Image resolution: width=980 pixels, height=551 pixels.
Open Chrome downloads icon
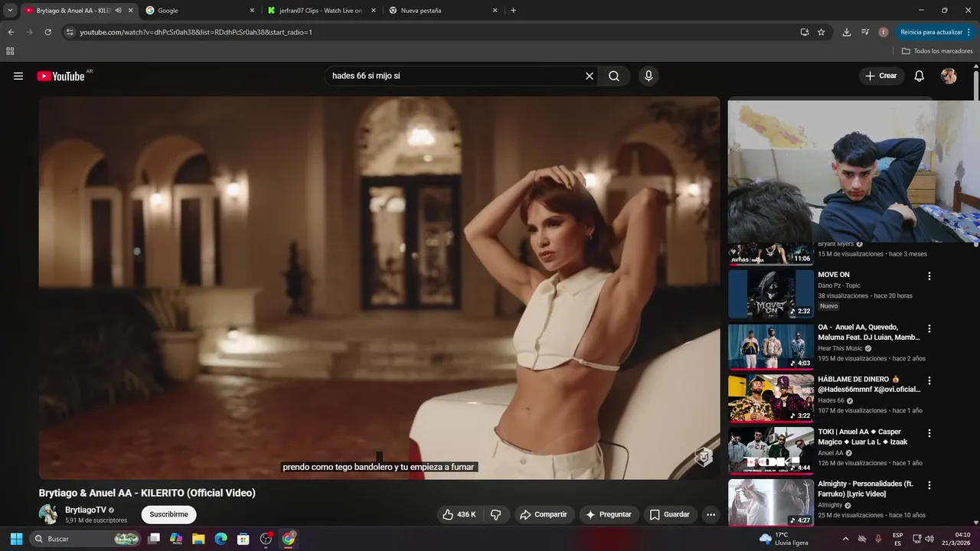(x=846, y=32)
